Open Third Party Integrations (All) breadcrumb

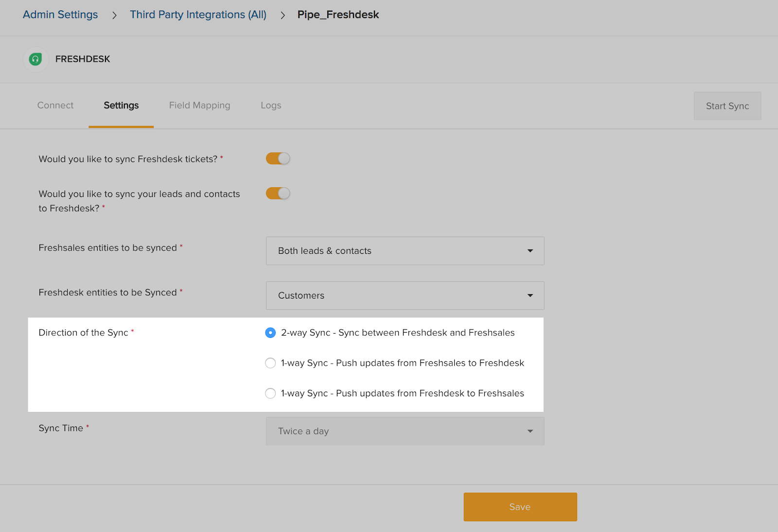[x=198, y=15]
